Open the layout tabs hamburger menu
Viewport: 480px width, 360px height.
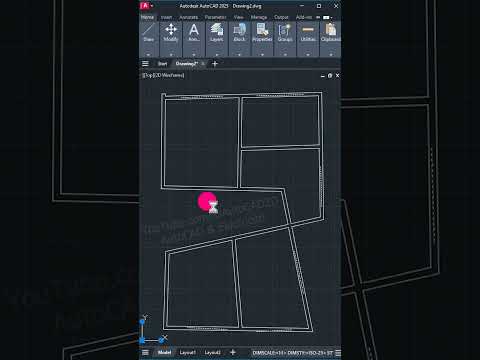tap(145, 352)
